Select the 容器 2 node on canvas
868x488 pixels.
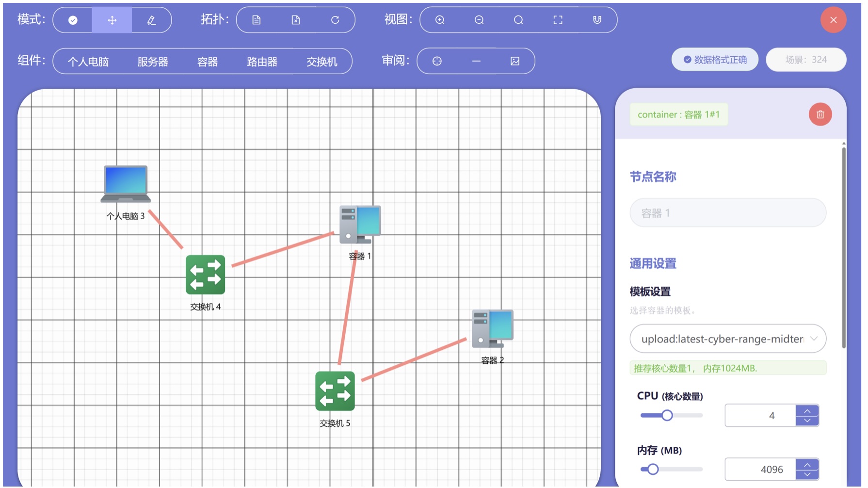pyautogui.click(x=492, y=328)
